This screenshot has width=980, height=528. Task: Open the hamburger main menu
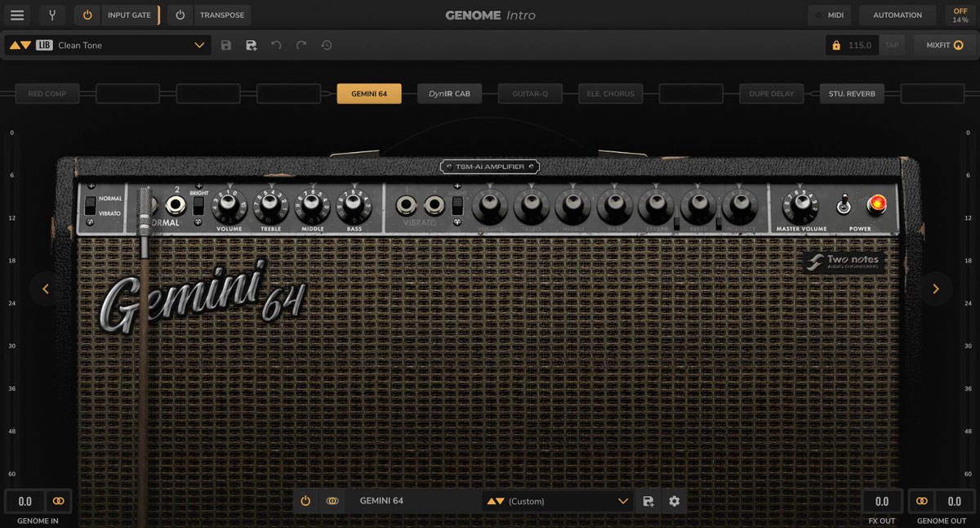pyautogui.click(x=17, y=15)
